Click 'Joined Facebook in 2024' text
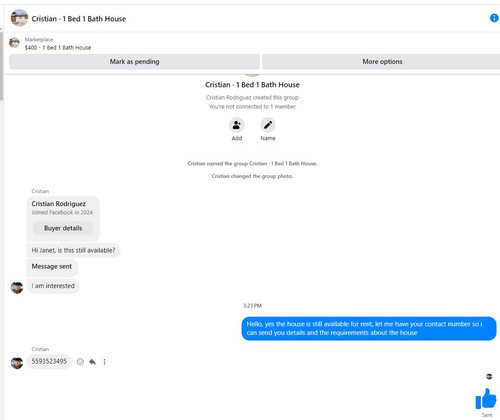Image resolution: width=500 pixels, height=420 pixels. [62, 212]
